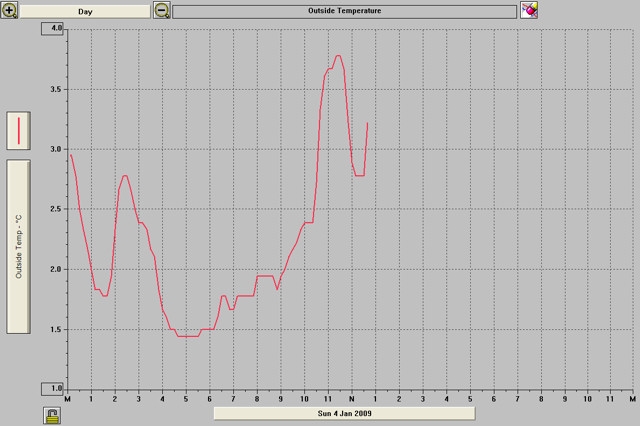Screen dimensions: 640x426
Task: Click the Sun 4 Jan 2009 date bar
Action: point(344,413)
